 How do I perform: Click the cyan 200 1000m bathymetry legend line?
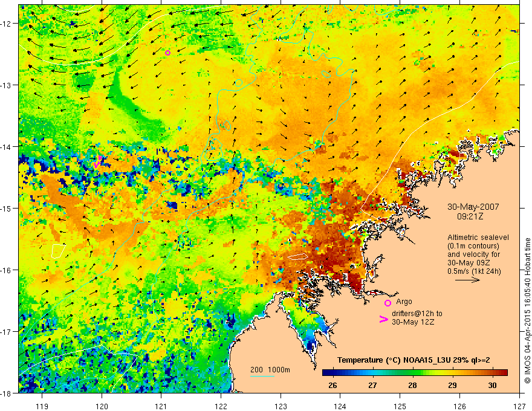click(262, 376)
